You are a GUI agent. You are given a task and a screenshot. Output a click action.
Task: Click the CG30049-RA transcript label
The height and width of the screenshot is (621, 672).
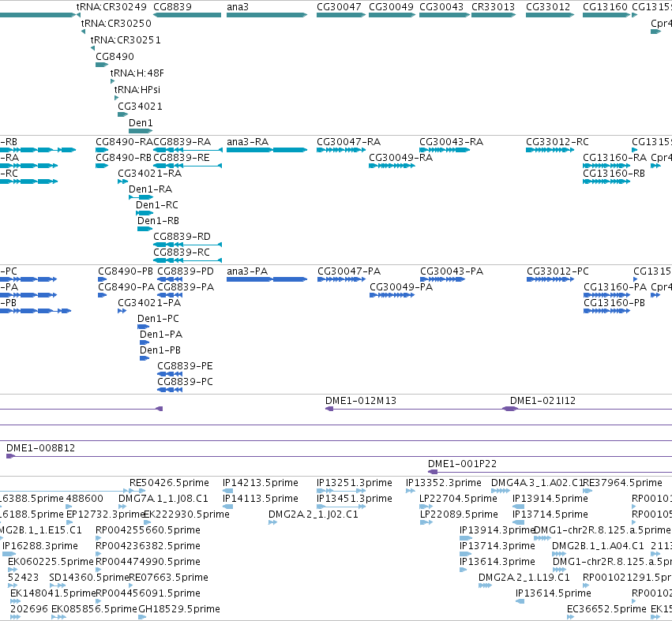[x=400, y=158]
